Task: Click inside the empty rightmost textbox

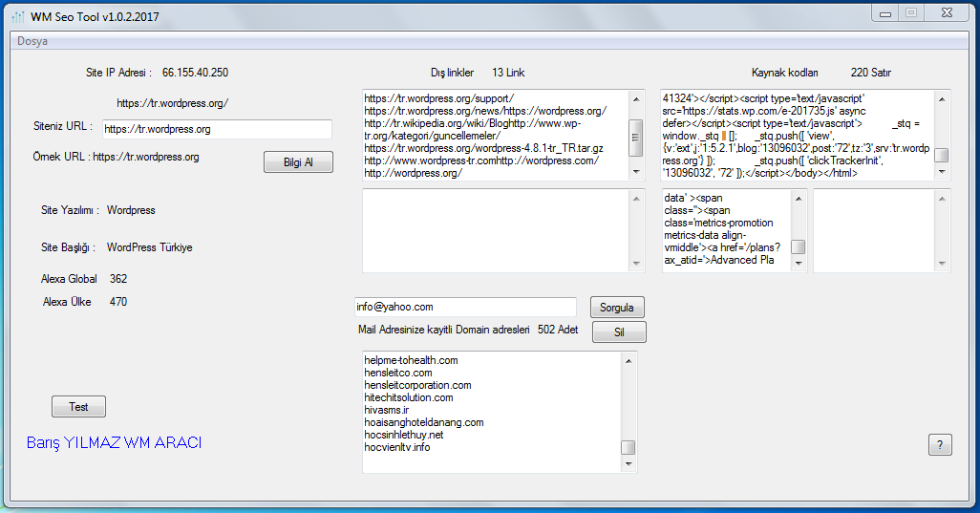Action: (874, 230)
